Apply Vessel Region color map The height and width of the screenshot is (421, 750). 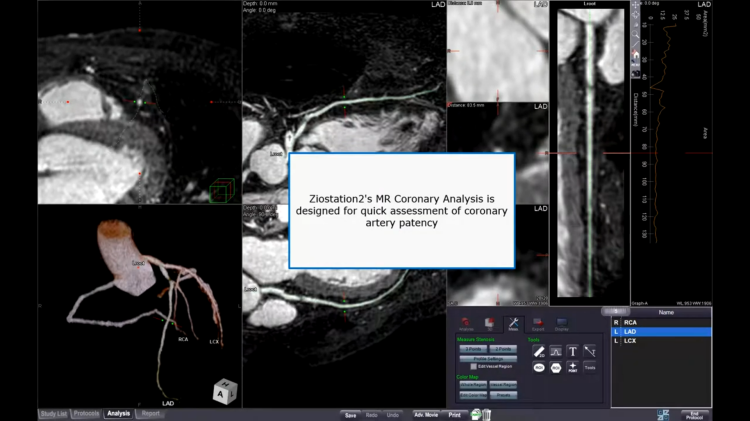click(503, 385)
